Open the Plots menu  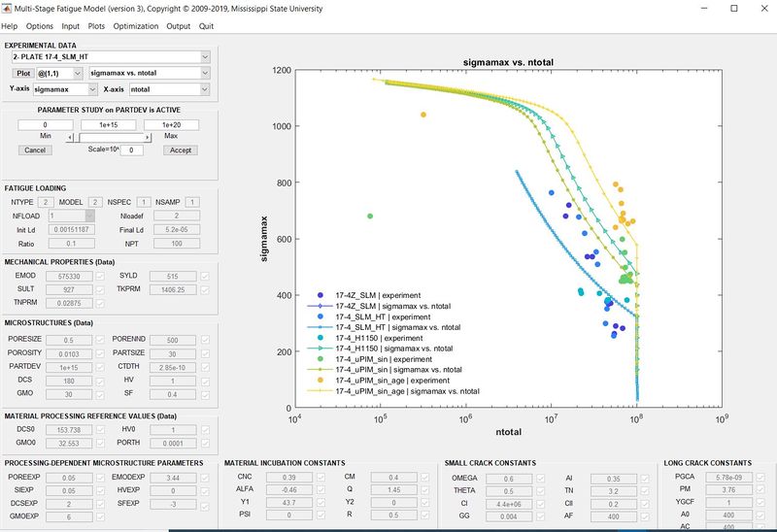(96, 26)
